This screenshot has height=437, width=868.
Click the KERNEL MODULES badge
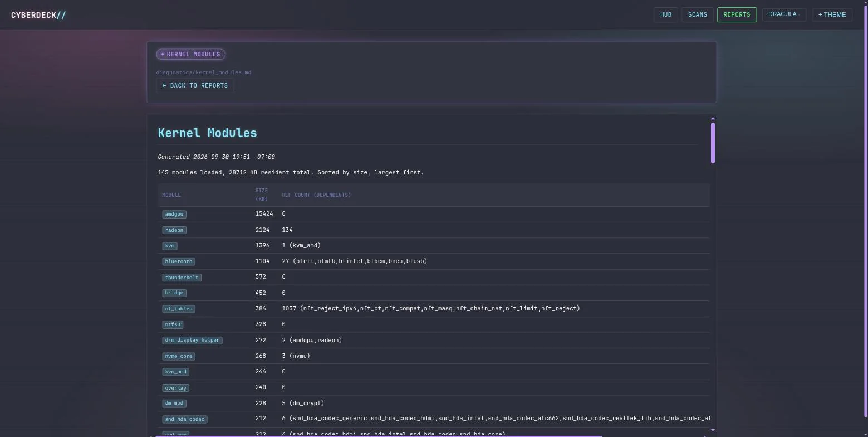point(191,54)
